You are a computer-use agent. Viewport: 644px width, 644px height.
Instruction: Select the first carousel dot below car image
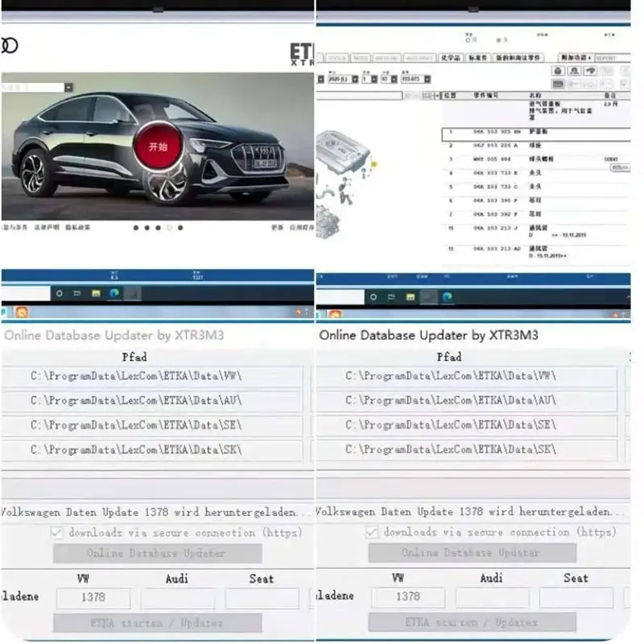(136, 228)
